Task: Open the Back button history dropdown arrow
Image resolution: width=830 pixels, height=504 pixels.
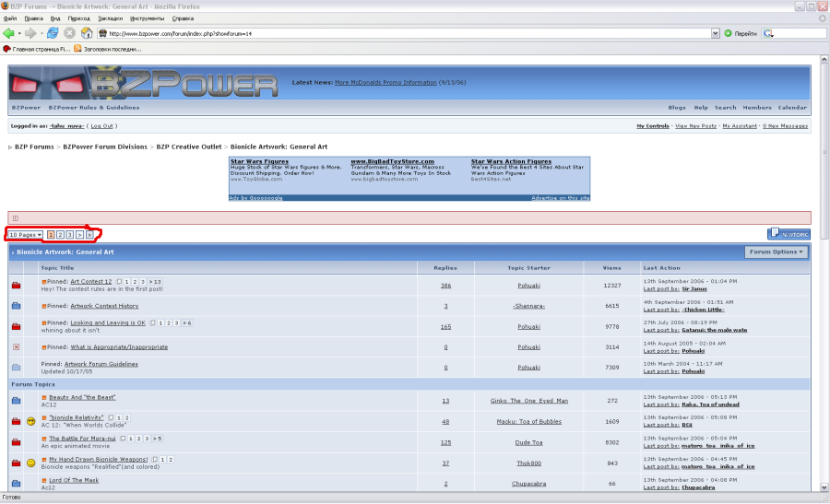Action: pyautogui.click(x=19, y=33)
